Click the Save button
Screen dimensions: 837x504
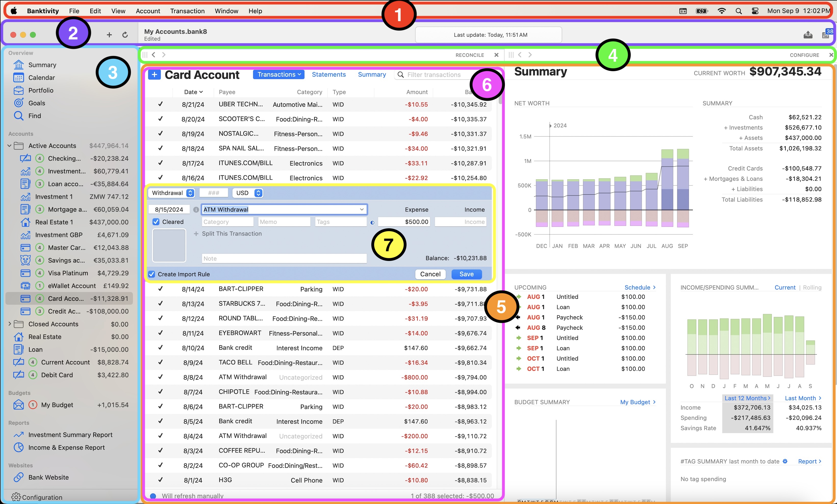click(x=466, y=274)
